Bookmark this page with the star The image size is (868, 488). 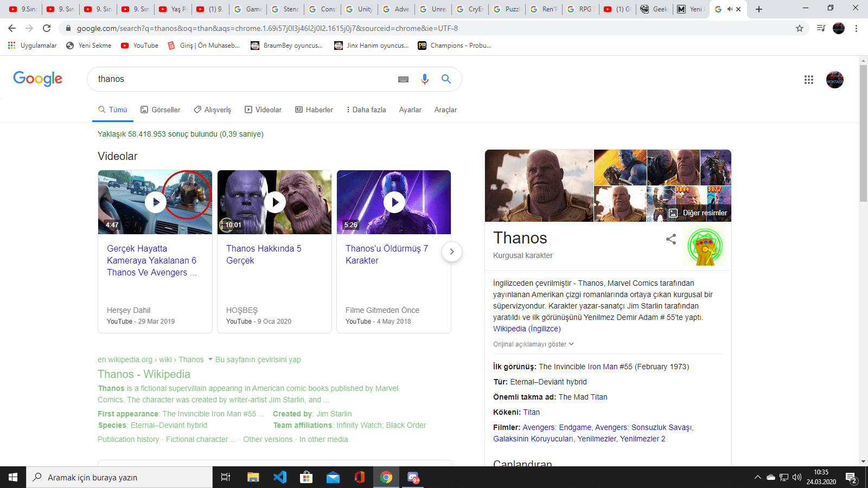pyautogui.click(x=799, y=28)
